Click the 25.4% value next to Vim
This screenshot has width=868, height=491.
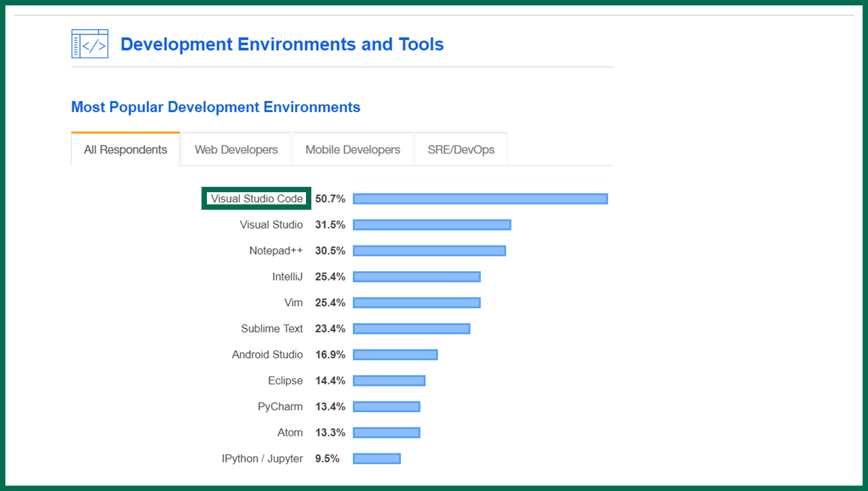pos(330,303)
